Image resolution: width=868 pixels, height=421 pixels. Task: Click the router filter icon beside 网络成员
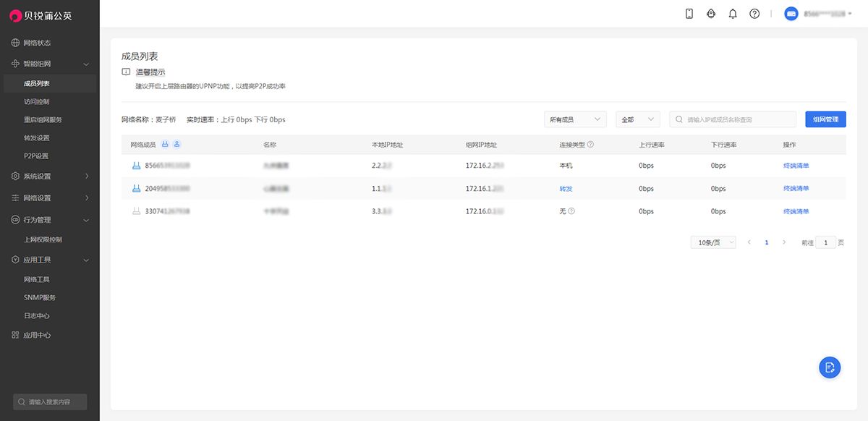coord(165,144)
